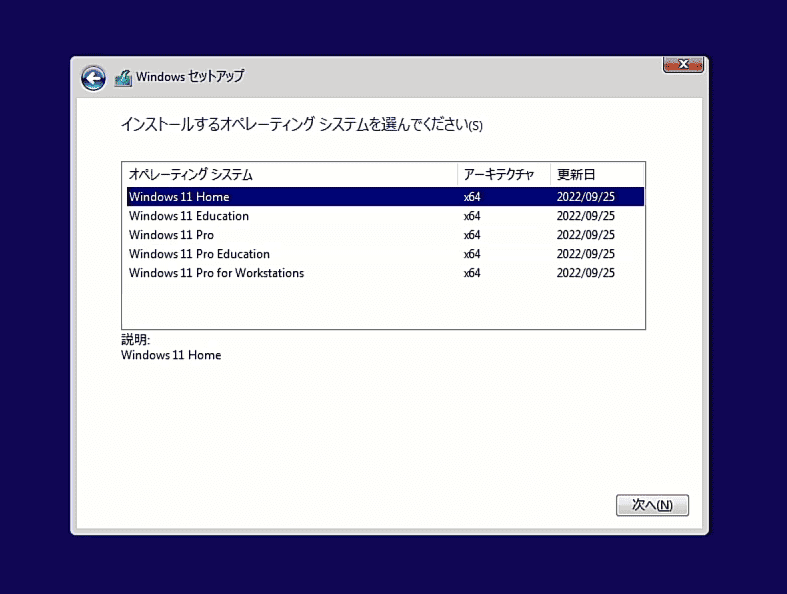Select the Windows 11 Home row
Viewport: 787px width, 594px height.
[385, 197]
